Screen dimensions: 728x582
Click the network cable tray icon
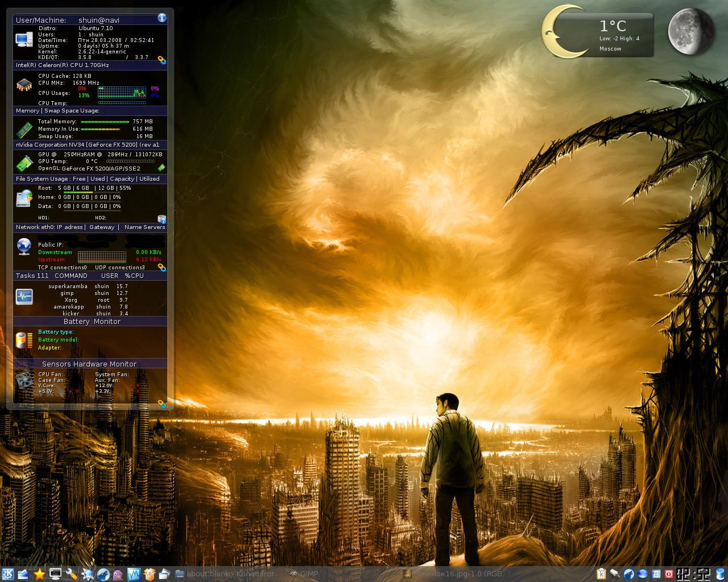click(615, 574)
